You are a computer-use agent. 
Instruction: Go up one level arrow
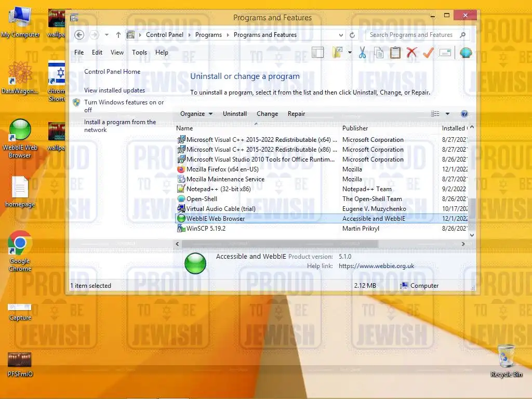[x=118, y=35]
